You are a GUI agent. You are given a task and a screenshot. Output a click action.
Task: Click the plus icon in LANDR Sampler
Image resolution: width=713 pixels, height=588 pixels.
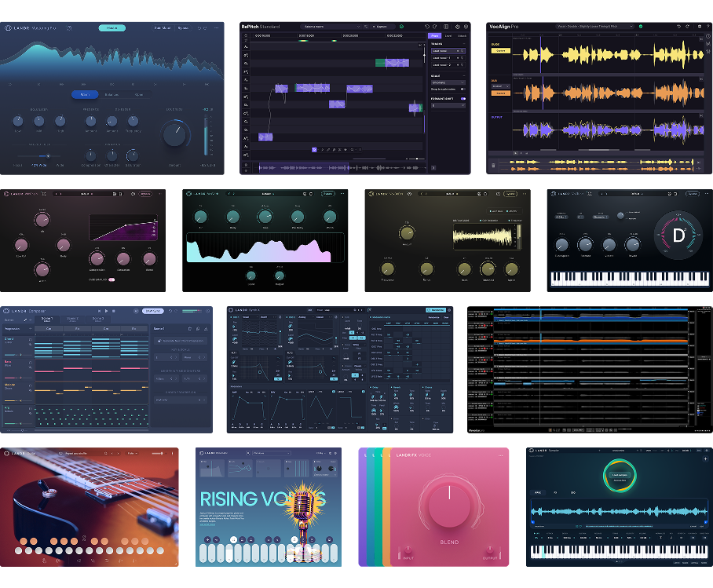coord(705,458)
